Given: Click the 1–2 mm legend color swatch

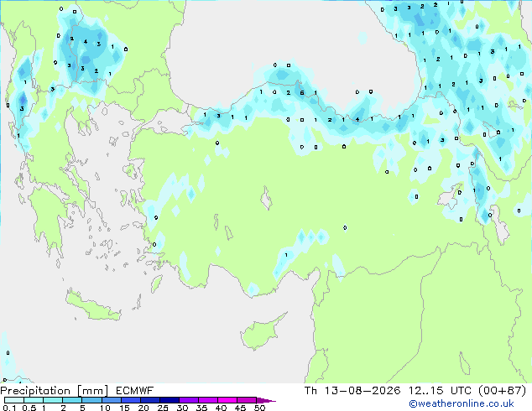Looking at the screenshot, I should point(53,400).
